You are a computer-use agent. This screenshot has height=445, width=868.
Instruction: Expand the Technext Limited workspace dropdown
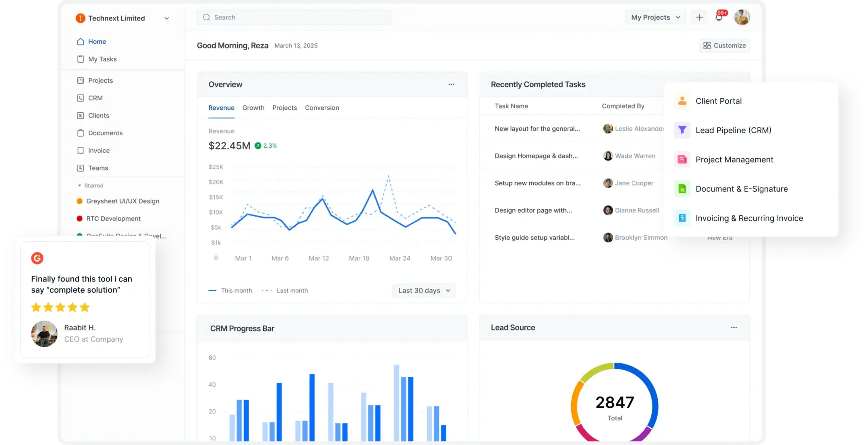[167, 18]
